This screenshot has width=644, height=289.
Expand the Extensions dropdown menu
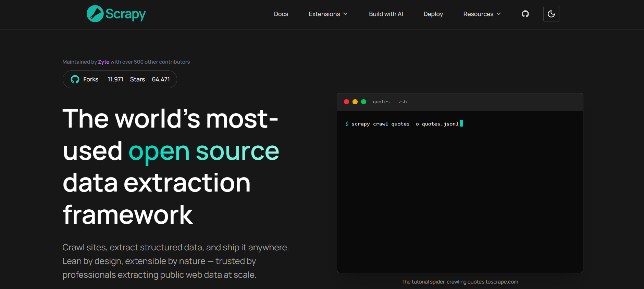[328, 14]
